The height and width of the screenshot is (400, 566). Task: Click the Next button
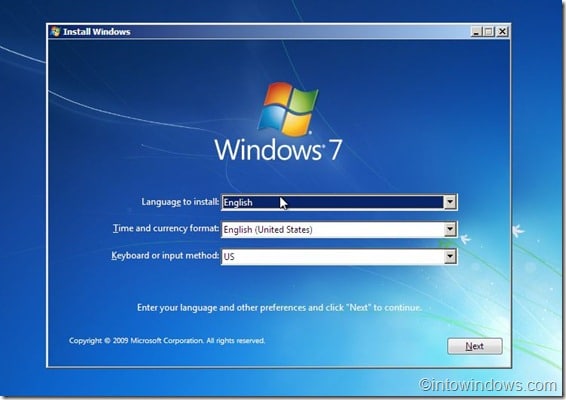click(x=475, y=346)
